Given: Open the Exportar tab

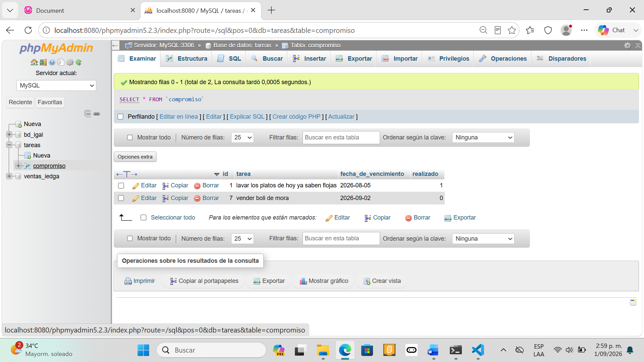Looking at the screenshot, I should coord(354,59).
